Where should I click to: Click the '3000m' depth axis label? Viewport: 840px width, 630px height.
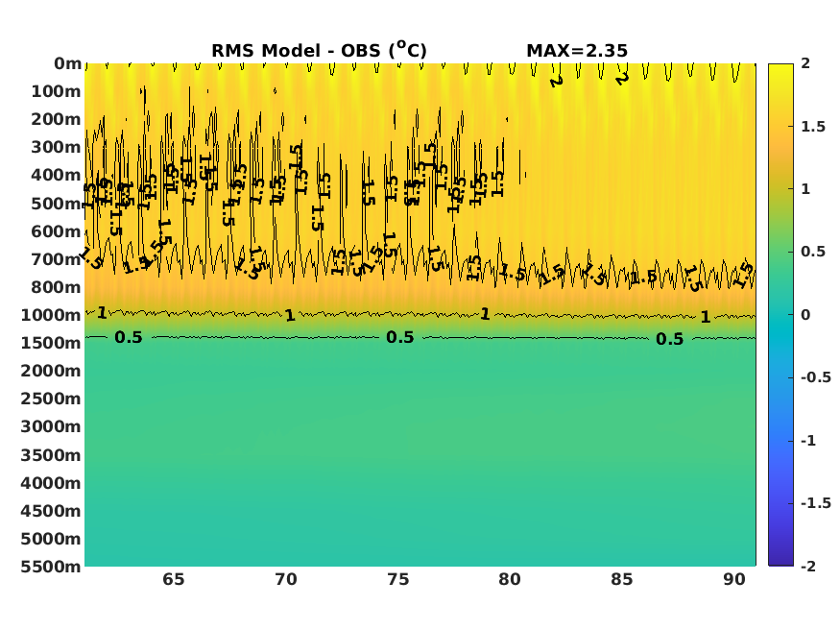51,426
